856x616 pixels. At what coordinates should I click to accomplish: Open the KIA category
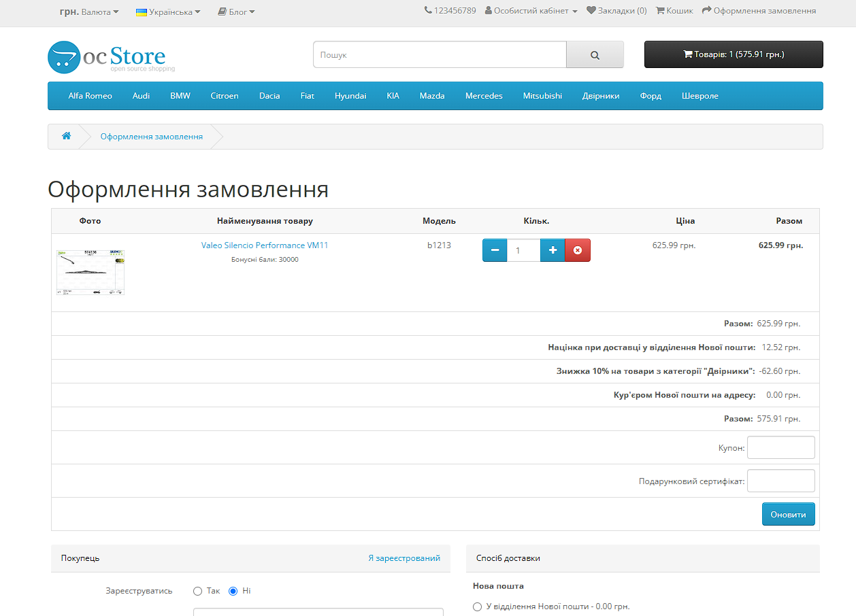tap(393, 96)
